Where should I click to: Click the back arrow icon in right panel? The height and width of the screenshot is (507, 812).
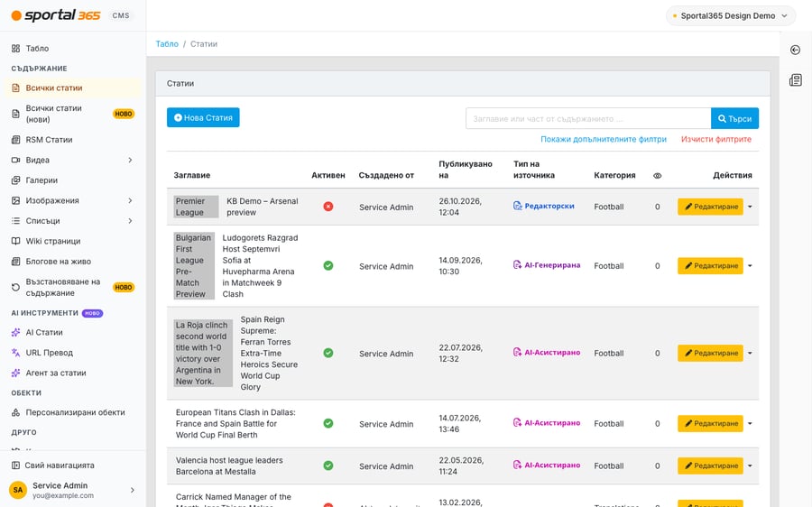796,50
